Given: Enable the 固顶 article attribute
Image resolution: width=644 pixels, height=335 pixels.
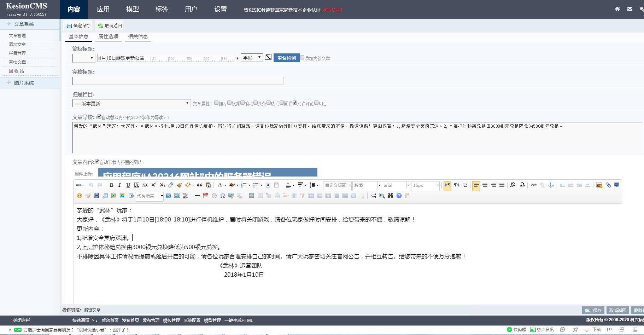Looking at the screenshot, I should pyautogui.click(x=282, y=103).
